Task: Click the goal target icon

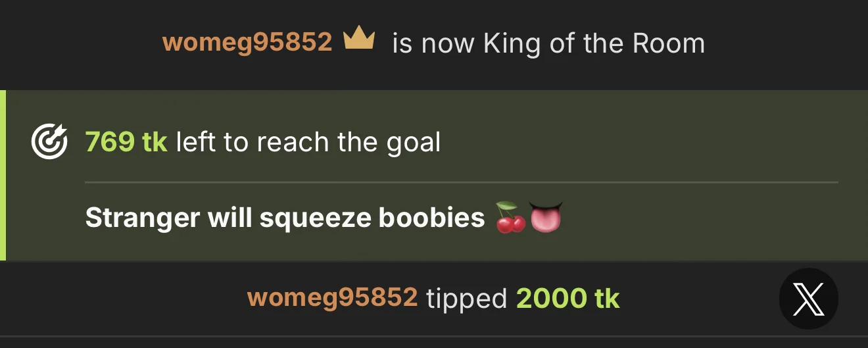Action: click(x=49, y=142)
